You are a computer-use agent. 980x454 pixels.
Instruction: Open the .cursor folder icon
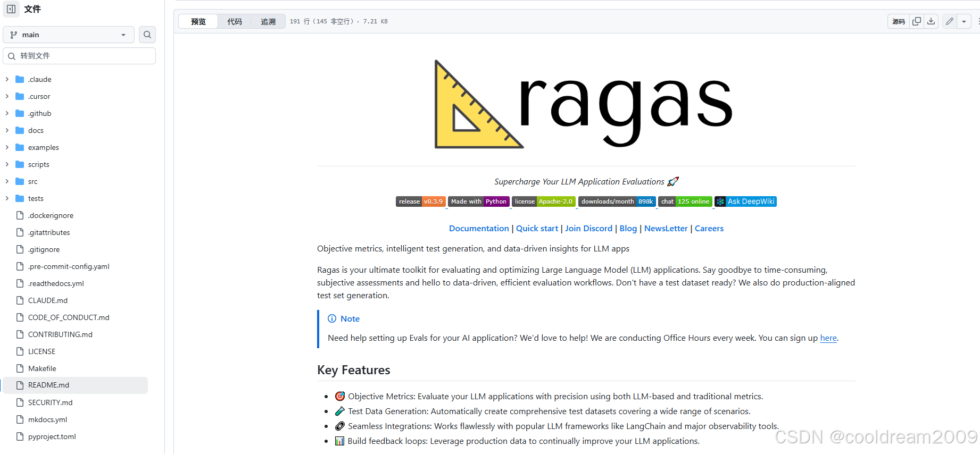pyautogui.click(x=20, y=96)
